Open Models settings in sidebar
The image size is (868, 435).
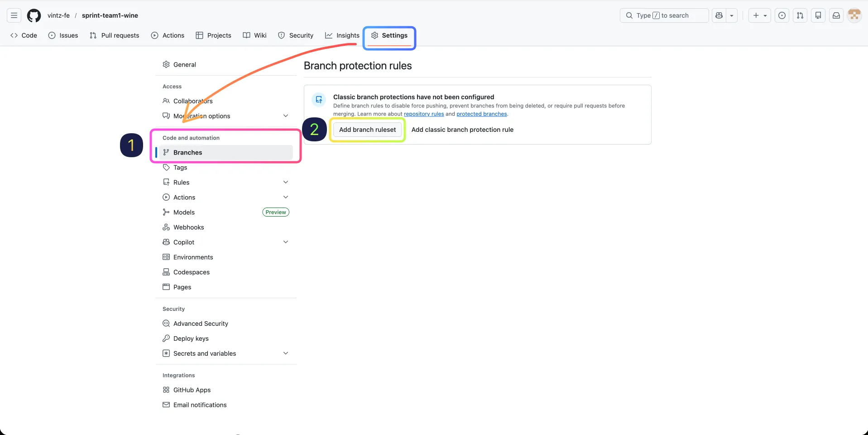(x=226, y=213)
